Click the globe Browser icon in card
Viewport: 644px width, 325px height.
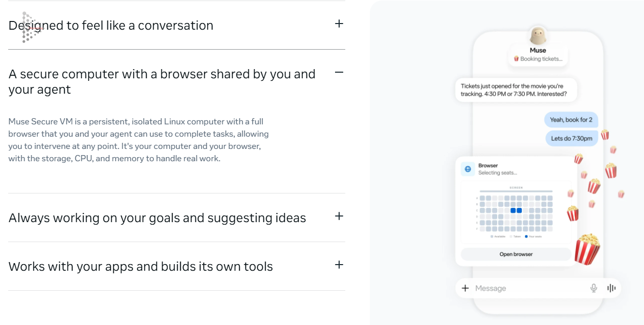(x=468, y=169)
